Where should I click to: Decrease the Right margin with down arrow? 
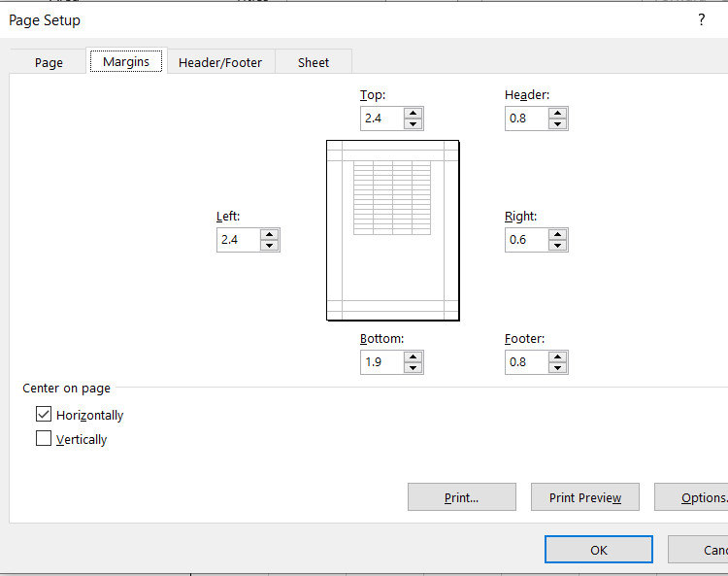[x=557, y=246]
